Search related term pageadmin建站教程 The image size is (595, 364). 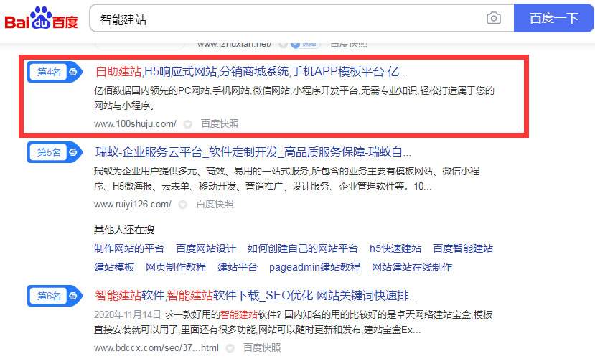pyautogui.click(x=314, y=267)
